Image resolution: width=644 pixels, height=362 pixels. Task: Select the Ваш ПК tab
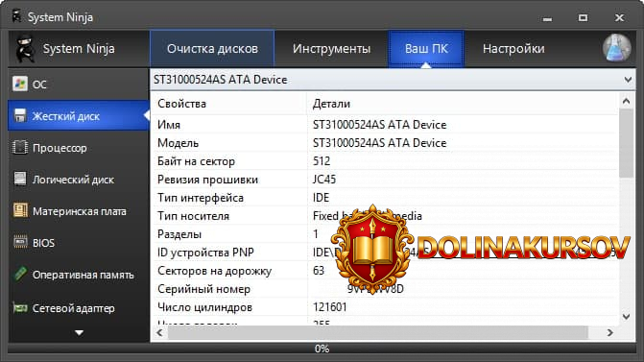coord(426,48)
